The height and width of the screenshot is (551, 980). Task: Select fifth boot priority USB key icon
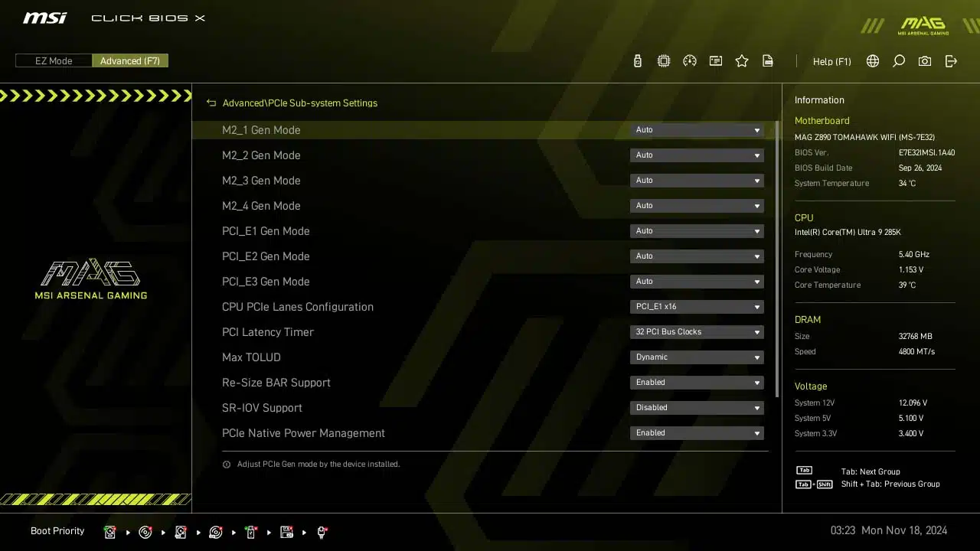point(251,532)
